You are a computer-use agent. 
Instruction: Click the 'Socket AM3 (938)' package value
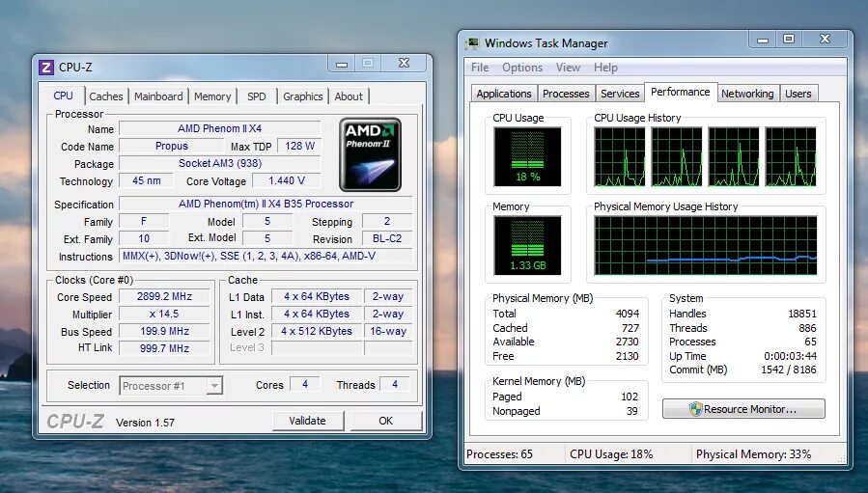pos(220,163)
